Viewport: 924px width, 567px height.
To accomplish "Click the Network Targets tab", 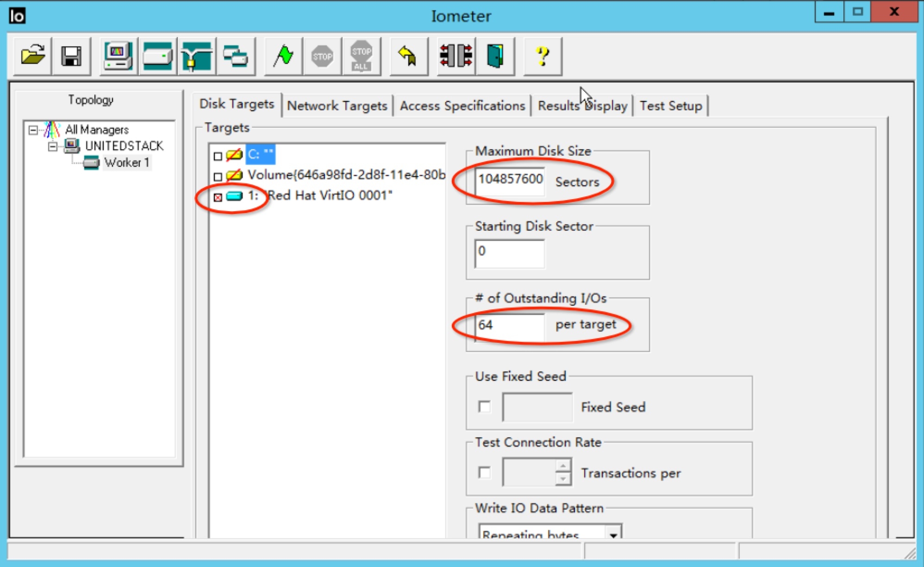I will tap(338, 105).
